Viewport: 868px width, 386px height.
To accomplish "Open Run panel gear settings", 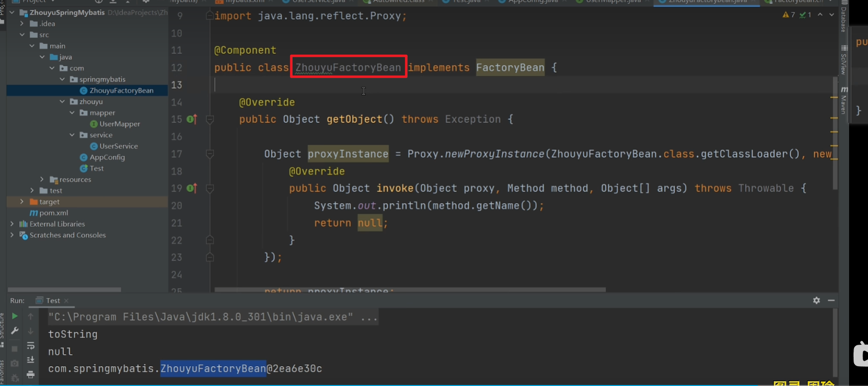I will pyautogui.click(x=816, y=300).
